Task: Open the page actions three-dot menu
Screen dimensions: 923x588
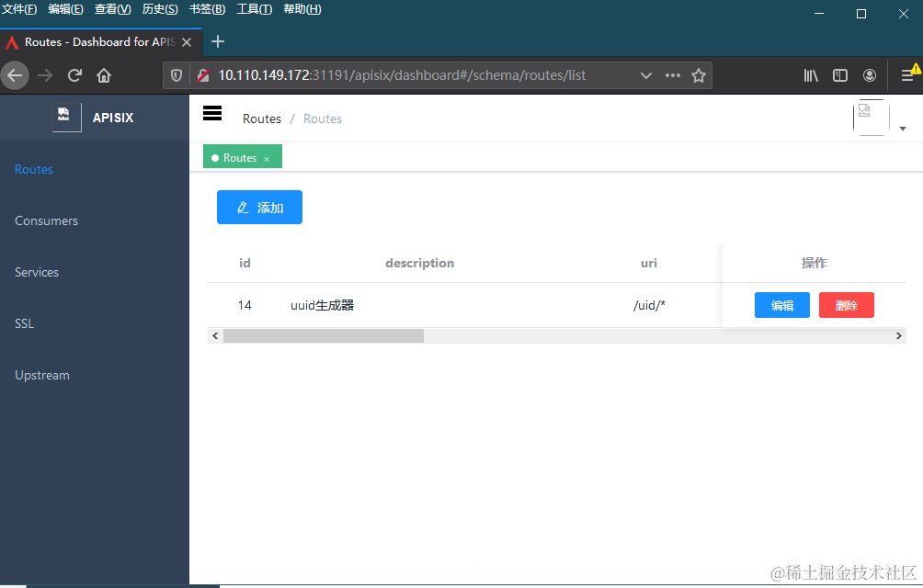Action: coord(673,75)
